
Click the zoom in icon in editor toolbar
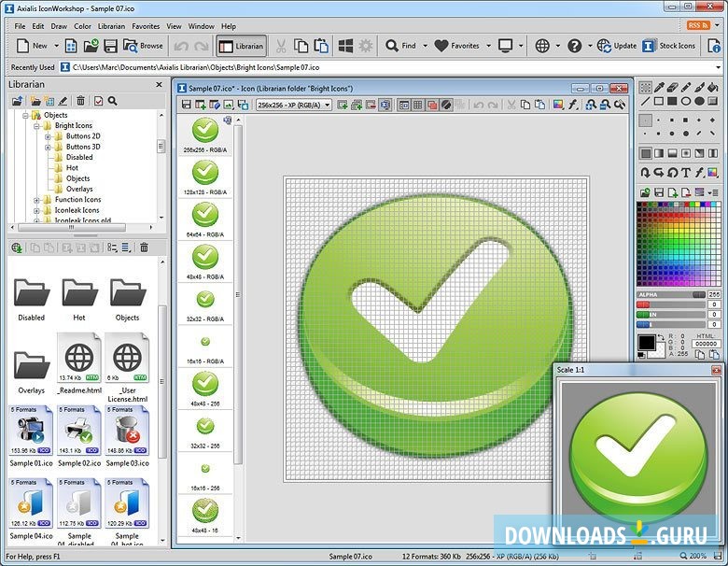click(x=591, y=105)
